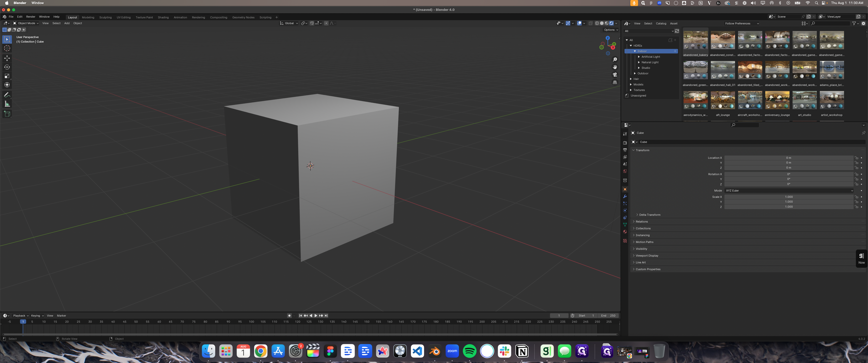Viewport: 868px width, 363px height.
Task: Click the timeline Marker menu
Action: [61, 316]
